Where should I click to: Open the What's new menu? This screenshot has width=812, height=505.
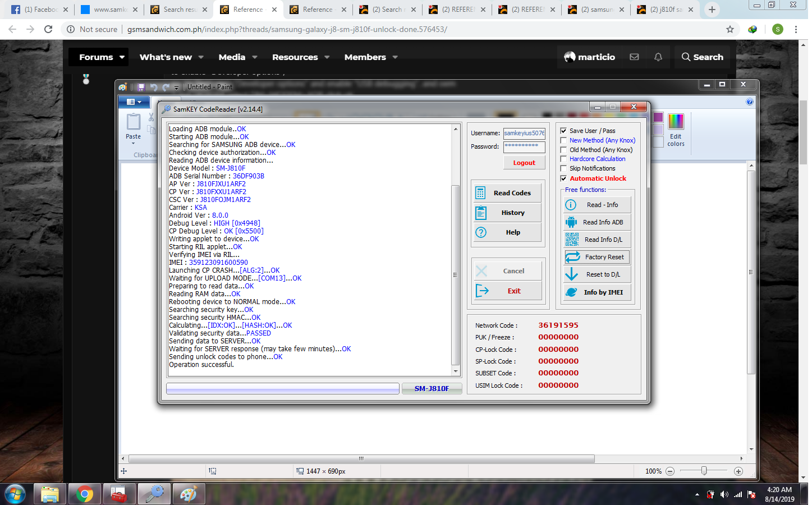(x=166, y=57)
